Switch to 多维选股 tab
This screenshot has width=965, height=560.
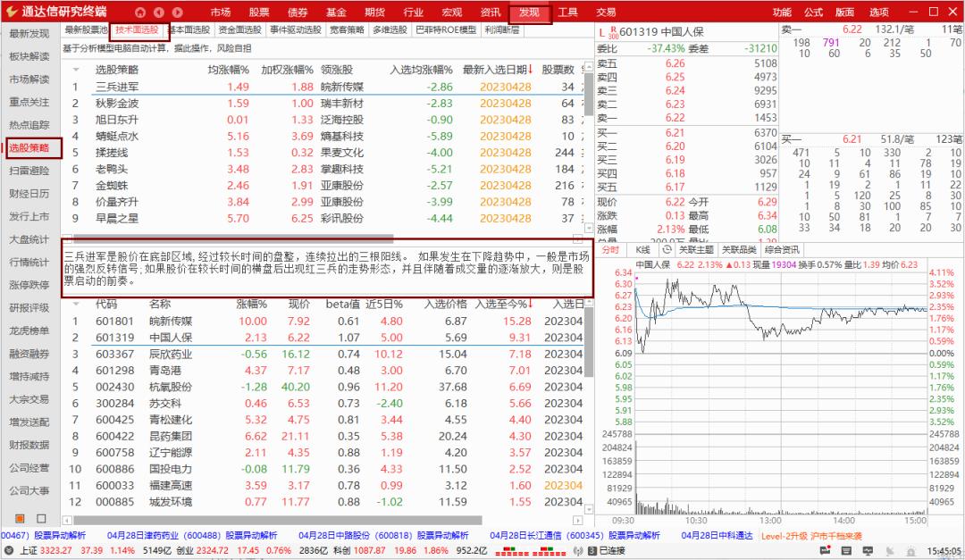pos(390,29)
